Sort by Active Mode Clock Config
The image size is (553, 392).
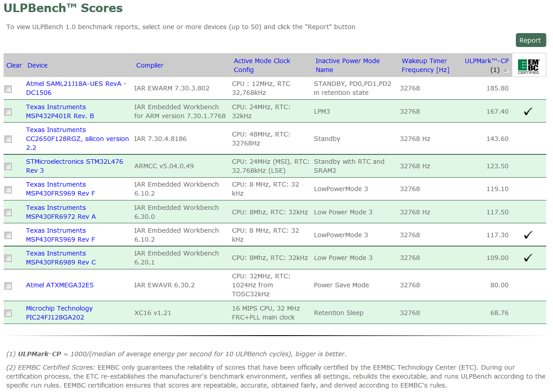(x=261, y=65)
